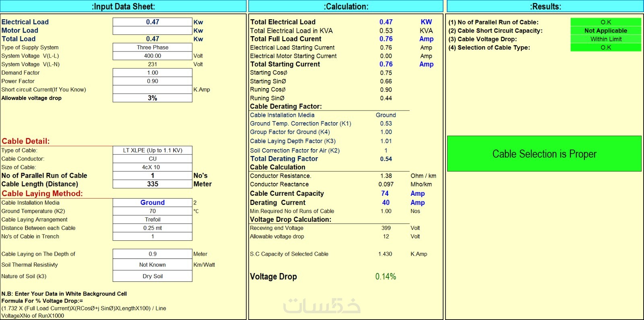Click the Cable Laying Depth 0.9 cell
644x320 pixels.
point(153,254)
